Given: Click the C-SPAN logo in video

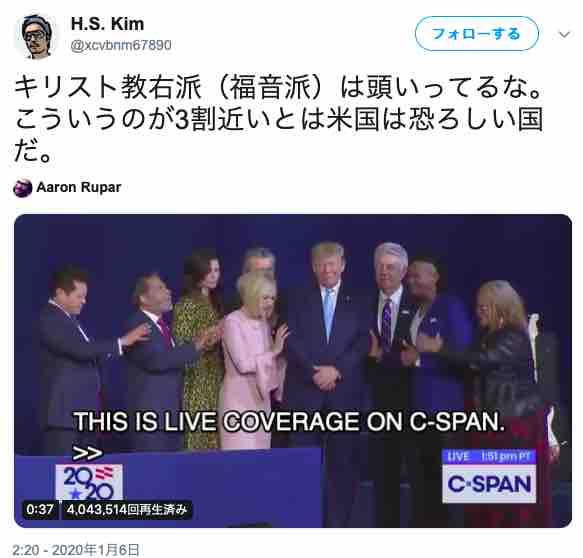Looking at the screenshot, I should tap(489, 483).
